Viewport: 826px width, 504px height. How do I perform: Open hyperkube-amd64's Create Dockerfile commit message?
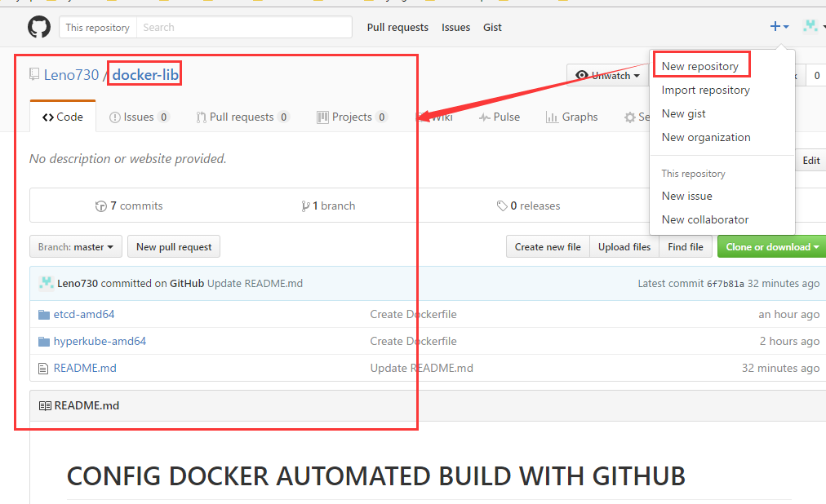point(413,341)
